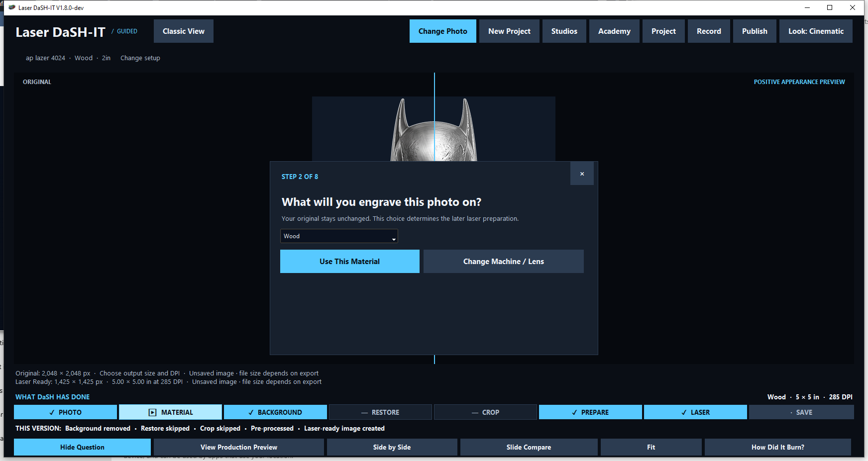Click the Record button
Screen dimensions: 868x461
pyautogui.click(x=709, y=31)
